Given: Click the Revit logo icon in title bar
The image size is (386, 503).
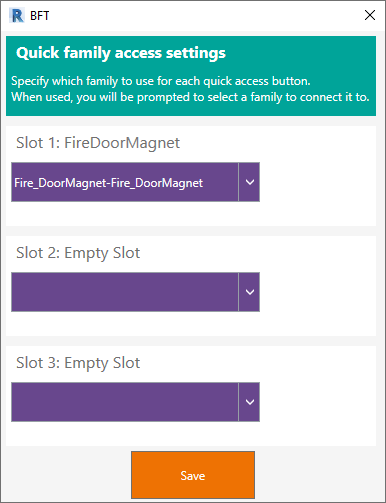Looking at the screenshot, I should (x=17, y=15).
